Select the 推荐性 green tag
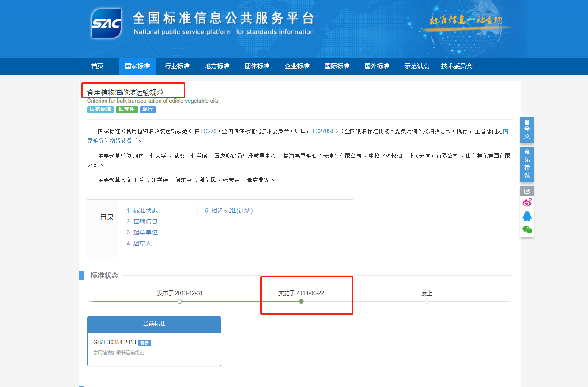The height and width of the screenshot is (387, 588). (126, 109)
